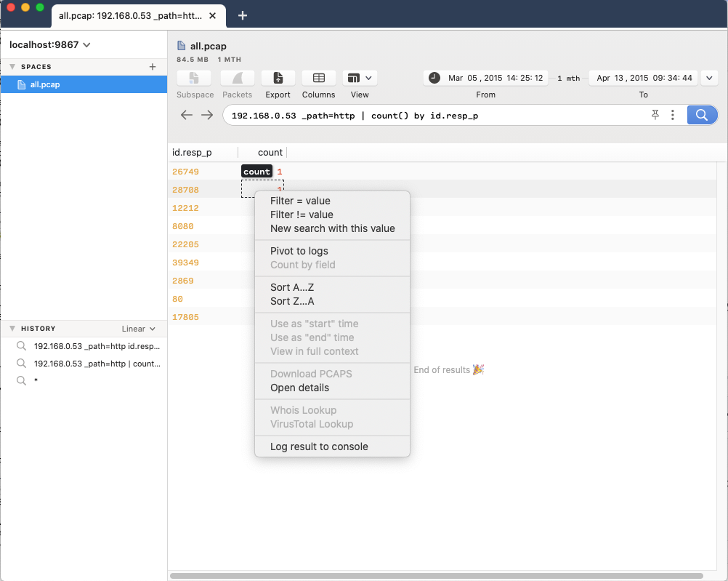Click the blue search magnifier button
Image resolution: width=728 pixels, height=581 pixels.
(702, 114)
